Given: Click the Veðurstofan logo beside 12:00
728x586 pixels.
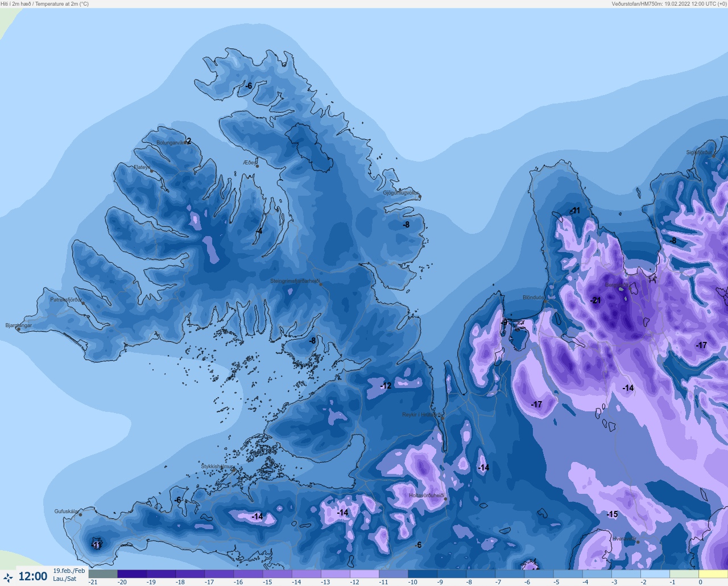Looking at the screenshot, I should point(8,577).
